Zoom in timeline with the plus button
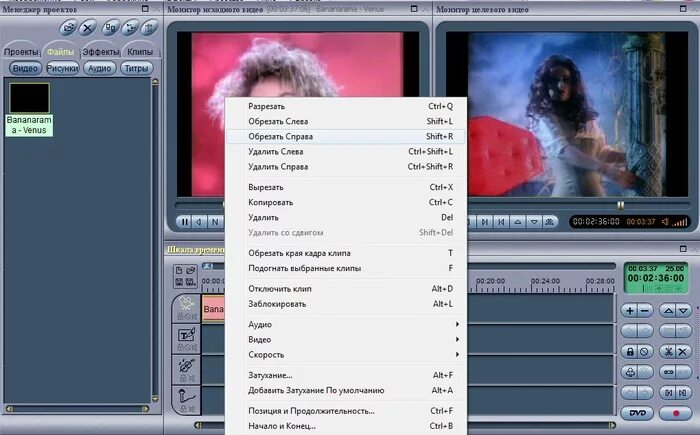The image size is (700, 435). coord(629,310)
